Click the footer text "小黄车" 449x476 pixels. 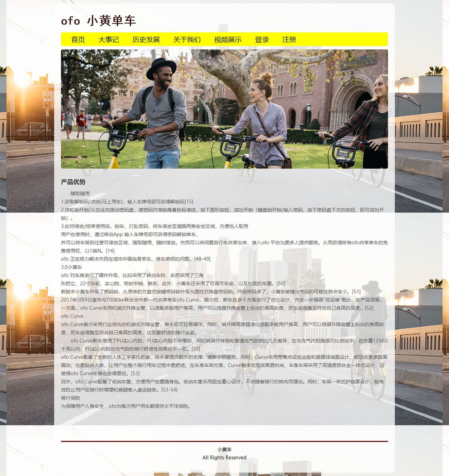pyautogui.click(x=224, y=450)
